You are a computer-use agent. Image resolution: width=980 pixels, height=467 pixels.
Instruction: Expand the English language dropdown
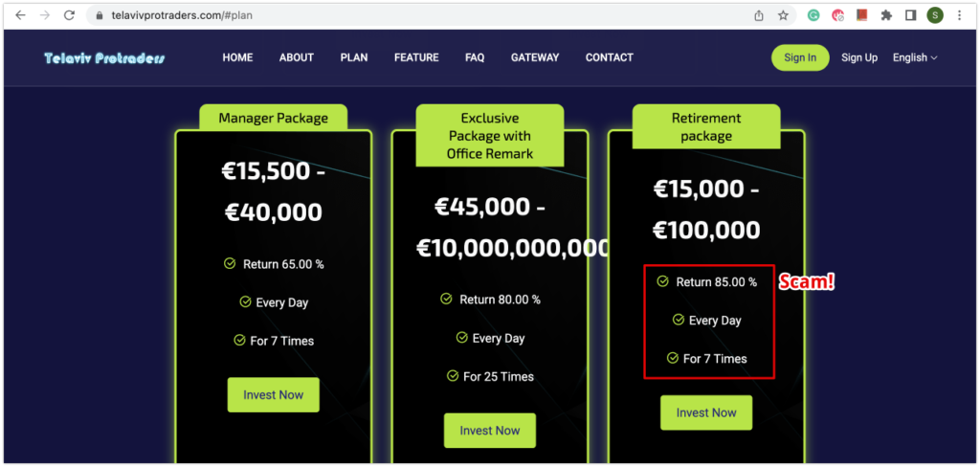click(915, 57)
